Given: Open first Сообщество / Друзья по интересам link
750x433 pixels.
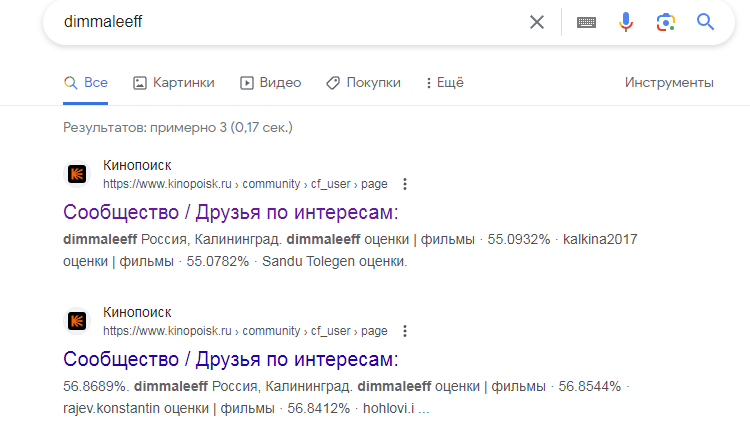Looking at the screenshot, I should click(x=230, y=212).
